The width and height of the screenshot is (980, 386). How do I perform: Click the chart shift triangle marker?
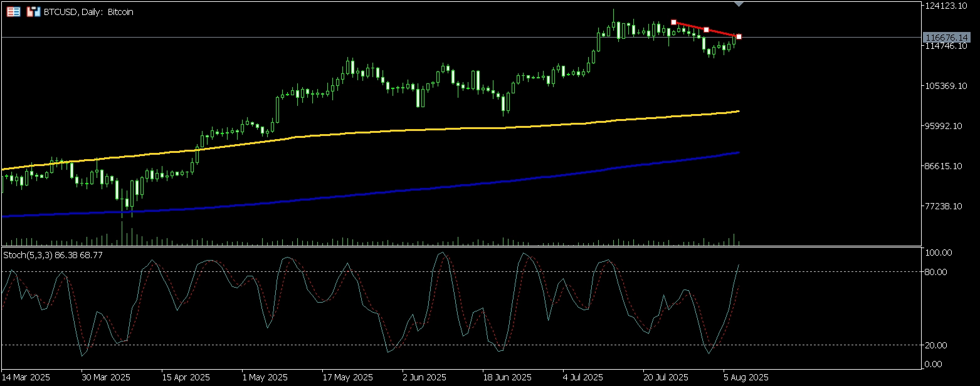tap(739, 4)
